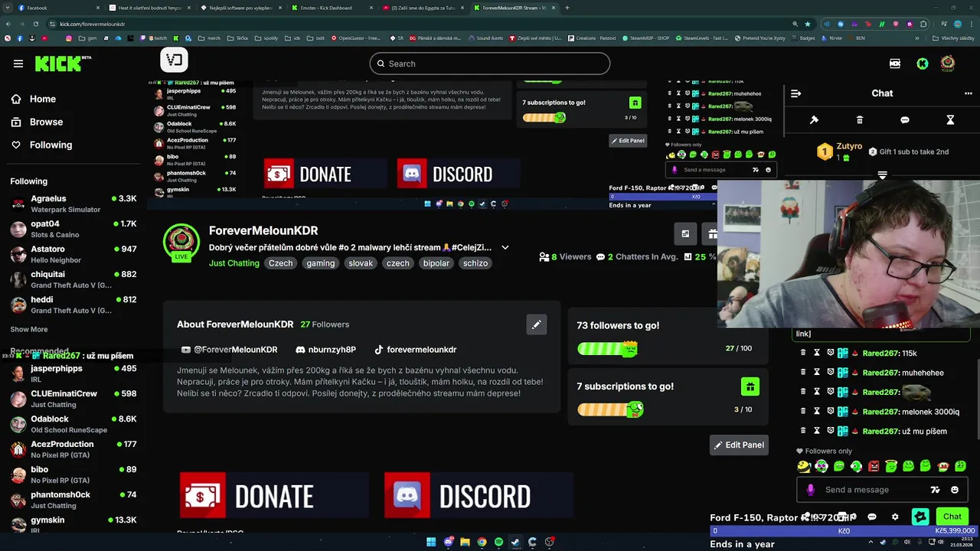The height and width of the screenshot is (551, 980).
Task: Open the forevermelounkdr TikTok link
Action: click(x=415, y=350)
